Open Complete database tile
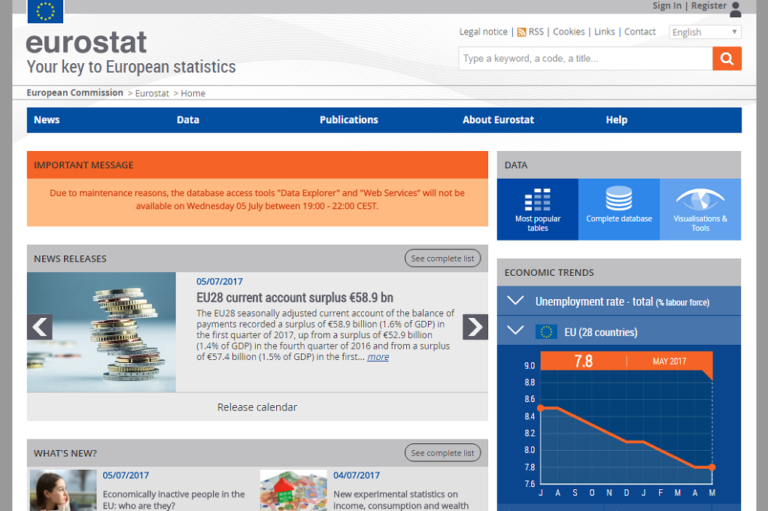 pyautogui.click(x=619, y=209)
